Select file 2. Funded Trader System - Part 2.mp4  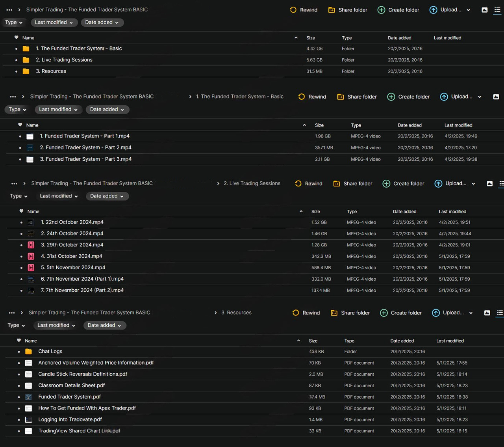[x=85, y=147]
